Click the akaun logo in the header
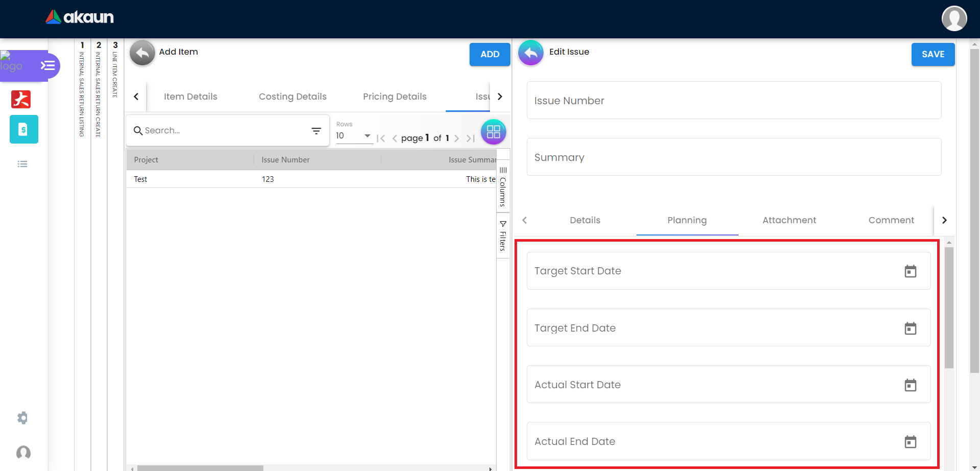 [80, 17]
